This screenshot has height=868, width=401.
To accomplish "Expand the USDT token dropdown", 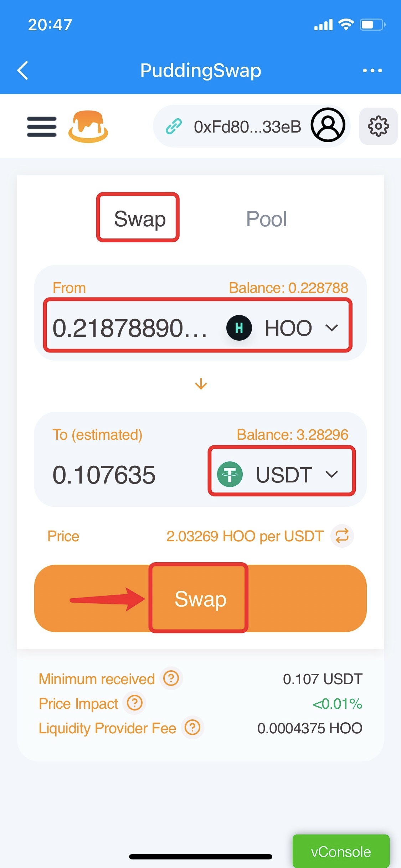I will pyautogui.click(x=282, y=474).
